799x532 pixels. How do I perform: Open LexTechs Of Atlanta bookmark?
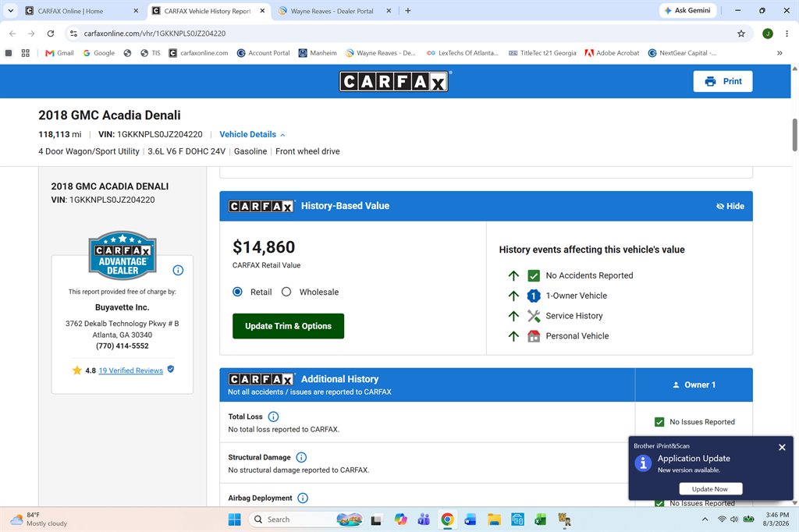pos(462,53)
